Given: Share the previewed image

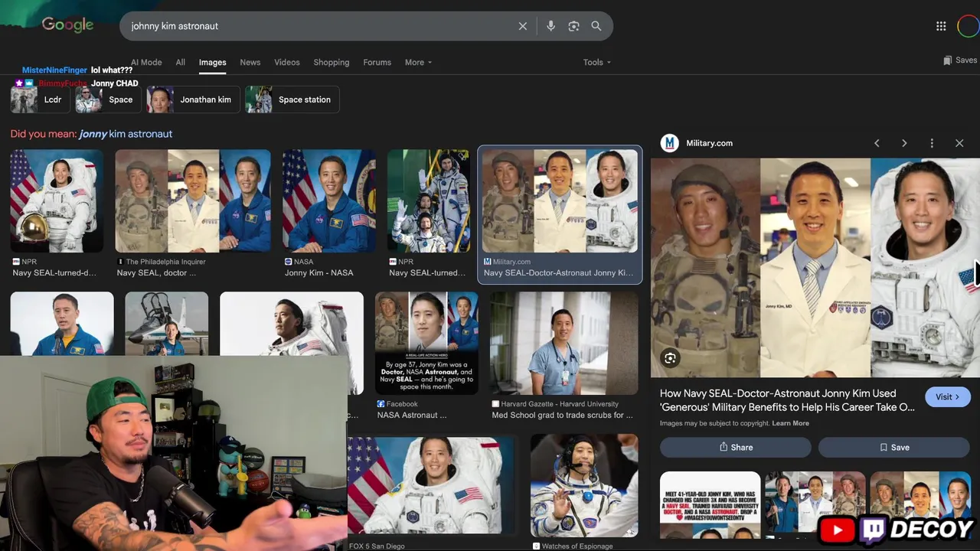Looking at the screenshot, I should click(x=736, y=448).
